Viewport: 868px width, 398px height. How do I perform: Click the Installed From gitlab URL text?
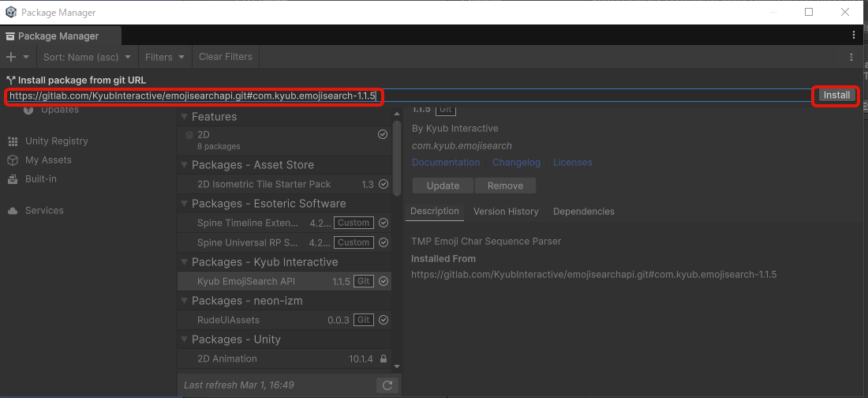coord(594,274)
